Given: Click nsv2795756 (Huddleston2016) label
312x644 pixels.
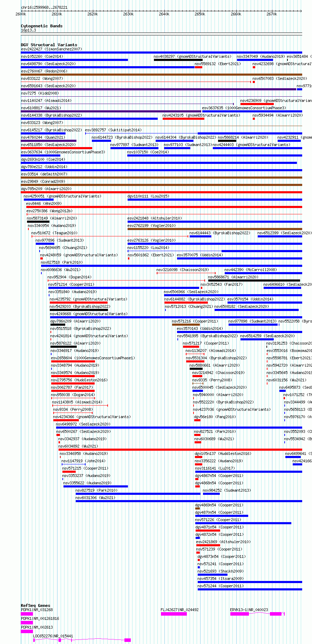Looking at the screenshot, I should pyautogui.click(x=80, y=380).
